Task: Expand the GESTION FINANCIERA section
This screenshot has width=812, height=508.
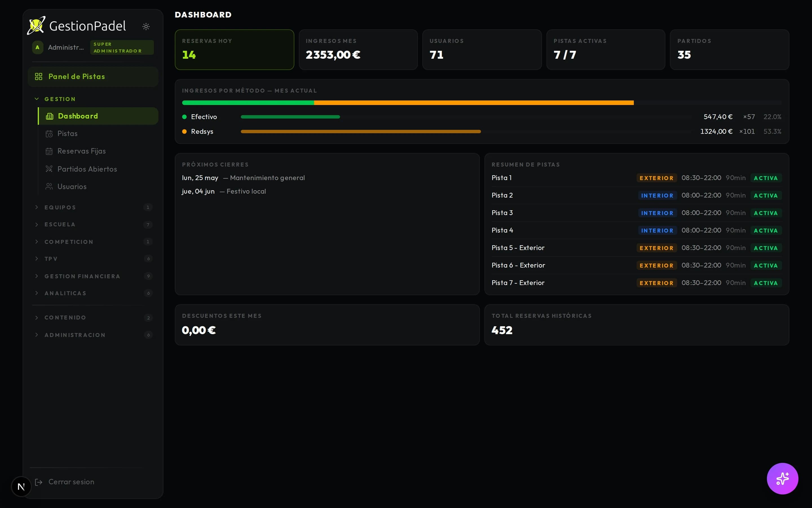Action: (x=93, y=276)
